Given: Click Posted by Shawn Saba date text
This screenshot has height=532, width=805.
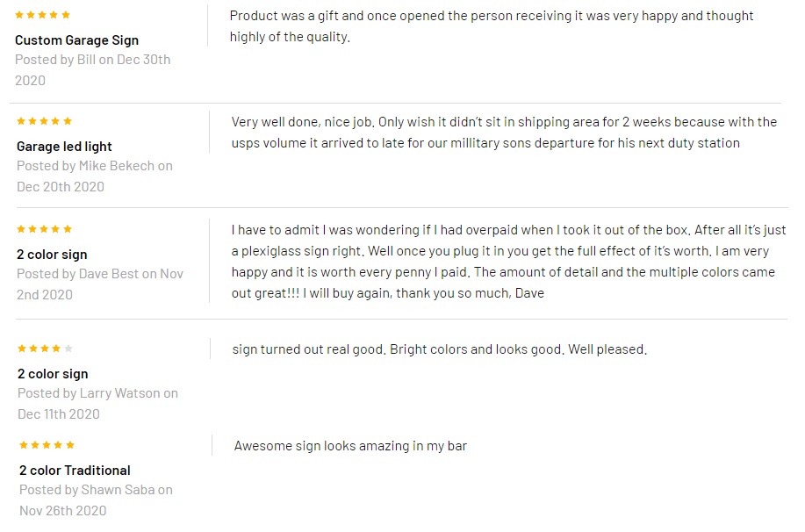Looking at the screenshot, I should 96,500.
